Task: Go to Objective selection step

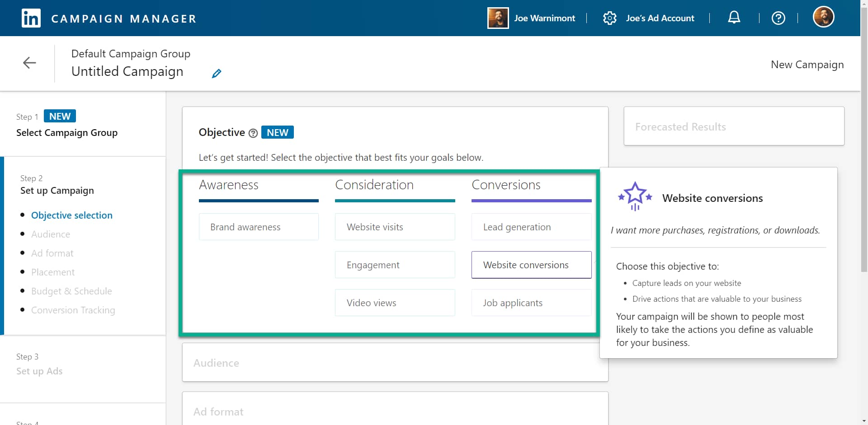Action: coord(72,215)
